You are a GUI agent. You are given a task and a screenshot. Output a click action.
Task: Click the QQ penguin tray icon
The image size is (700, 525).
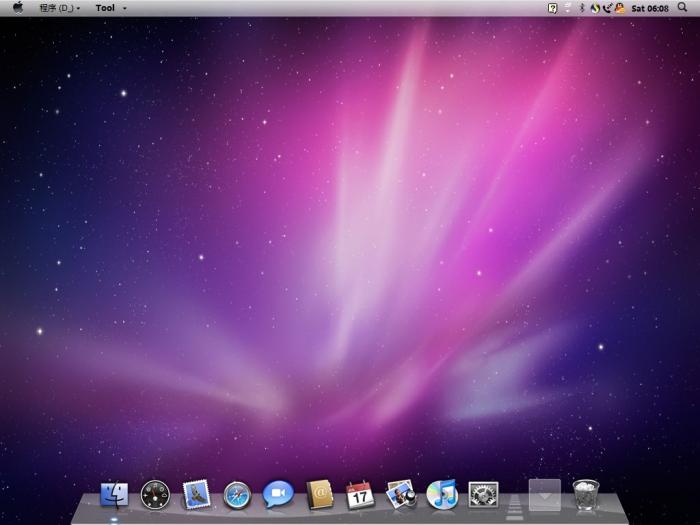click(620, 8)
